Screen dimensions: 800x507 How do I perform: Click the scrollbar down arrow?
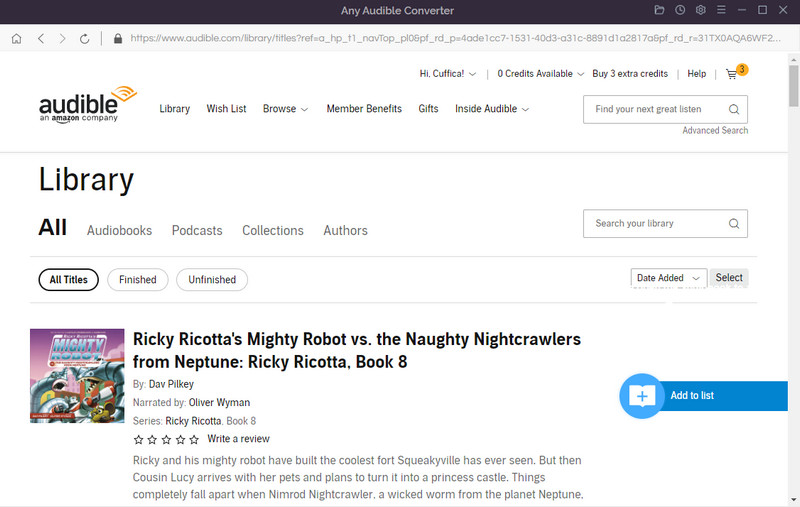[x=793, y=500]
